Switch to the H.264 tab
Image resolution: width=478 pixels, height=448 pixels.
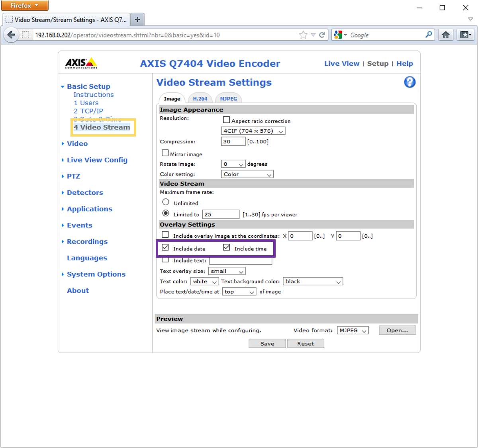(x=200, y=99)
